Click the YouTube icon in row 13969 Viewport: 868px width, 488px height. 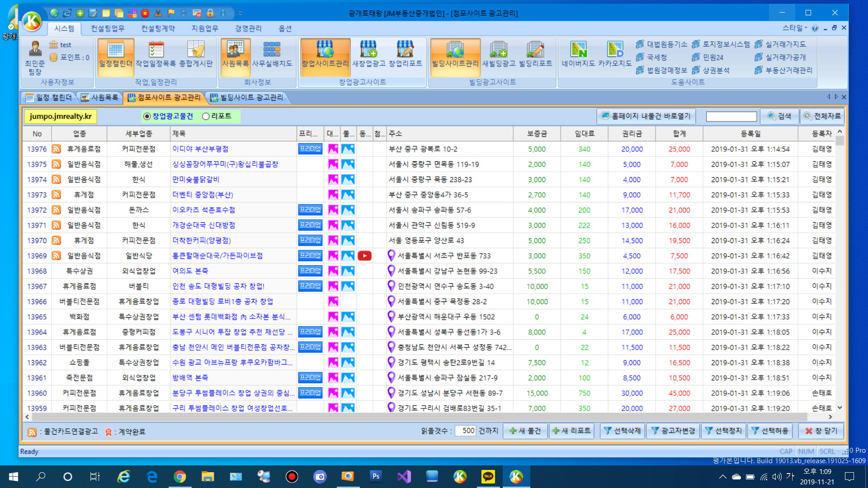tap(364, 256)
